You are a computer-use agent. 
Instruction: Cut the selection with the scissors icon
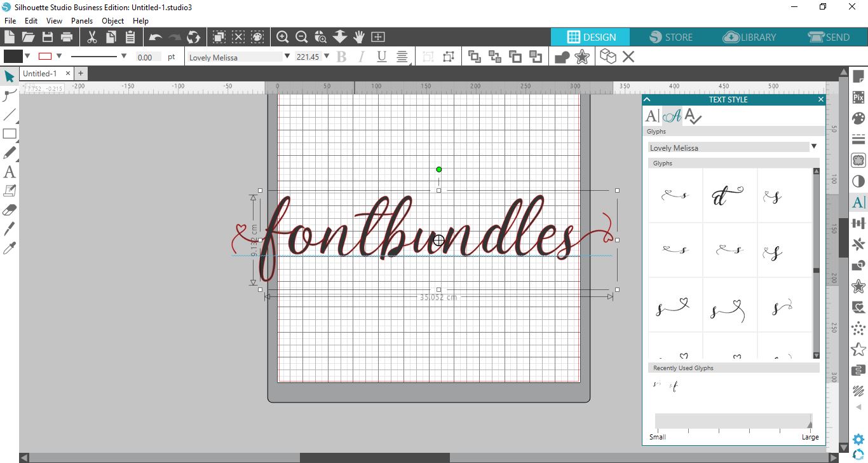click(x=92, y=37)
